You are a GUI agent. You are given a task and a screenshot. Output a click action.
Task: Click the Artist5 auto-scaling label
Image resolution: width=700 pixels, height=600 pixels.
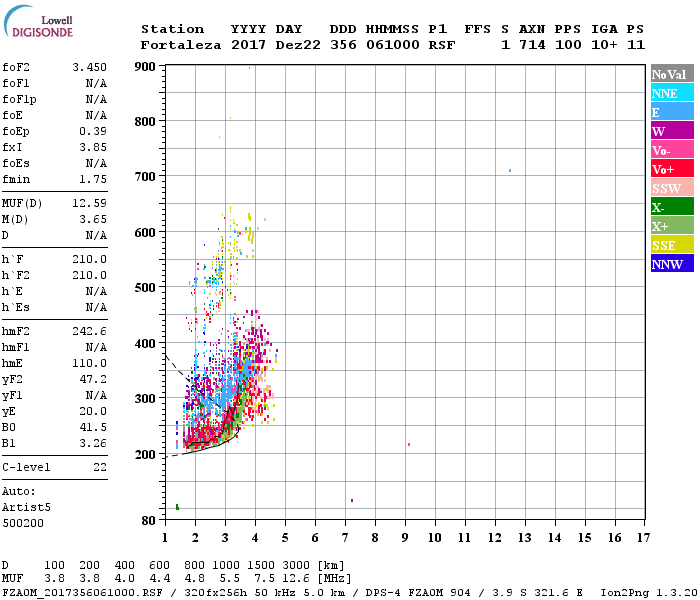26,508
